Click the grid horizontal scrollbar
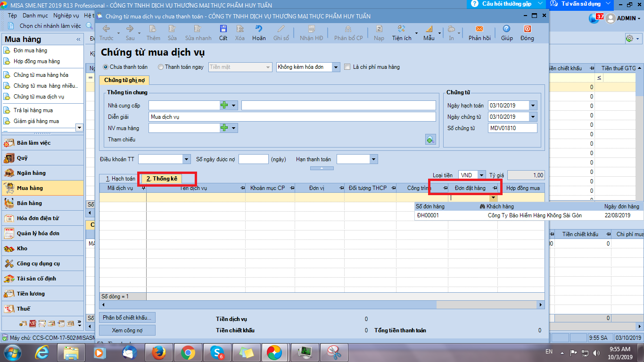644x362 pixels. pyautogui.click(x=322, y=305)
